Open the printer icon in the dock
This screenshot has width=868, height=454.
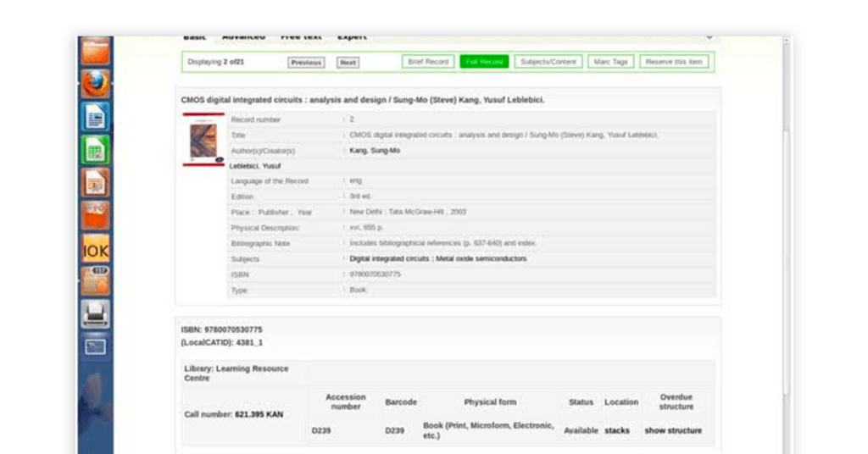[96, 313]
